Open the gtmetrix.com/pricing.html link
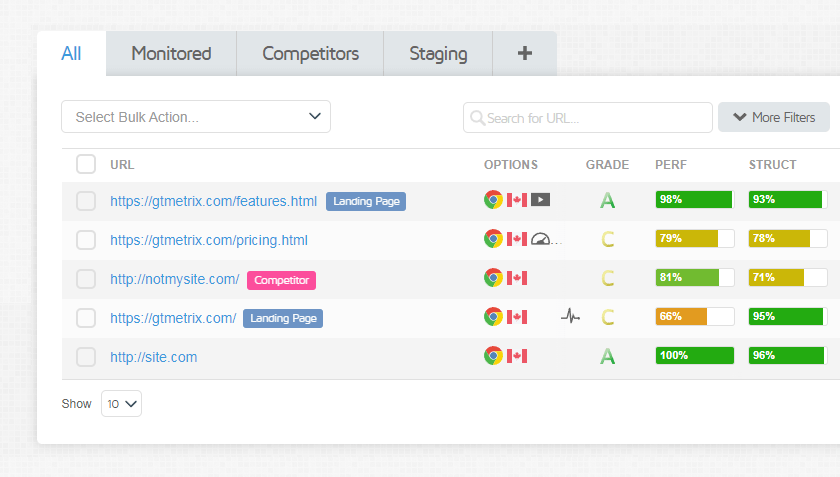This screenshot has height=477, width=840. point(209,240)
